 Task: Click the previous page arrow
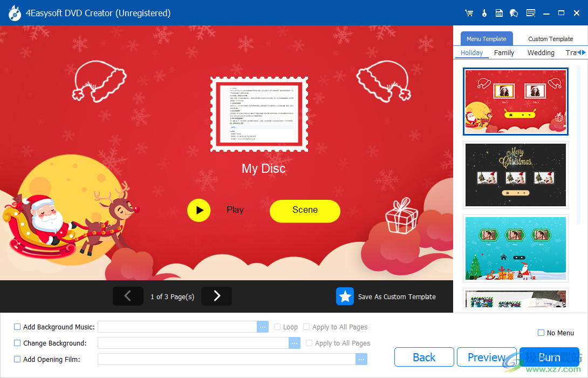tap(128, 296)
